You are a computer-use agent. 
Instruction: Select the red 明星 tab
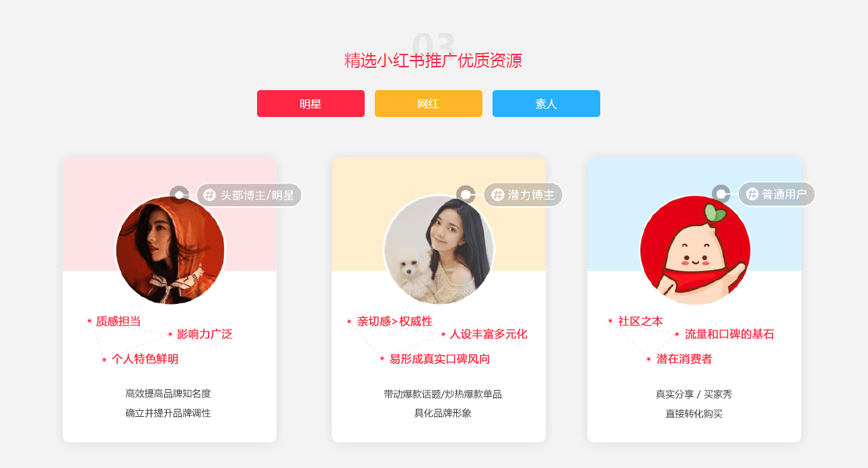point(311,104)
